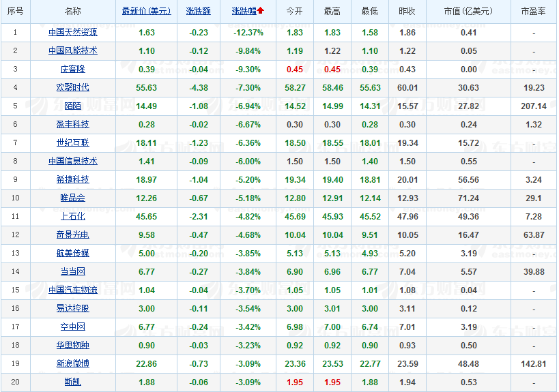
Task: Select percentage change -4.68% of 奇景光电
Action: [x=248, y=235]
